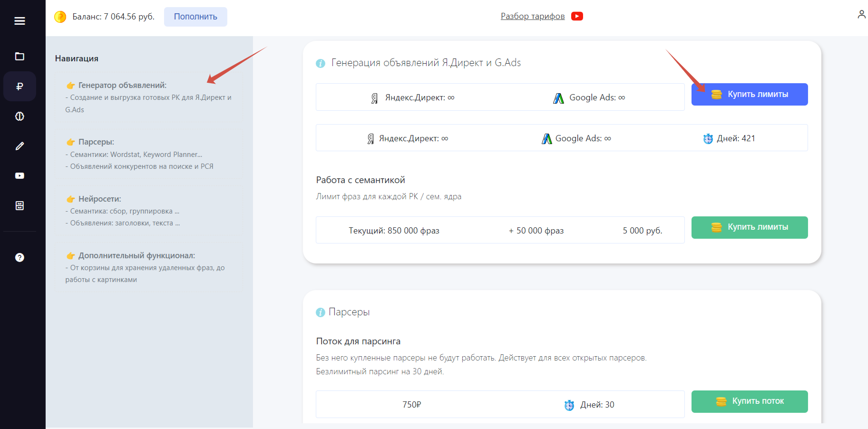
Task: Open the brain neural networks sidebar icon
Action: tap(20, 117)
